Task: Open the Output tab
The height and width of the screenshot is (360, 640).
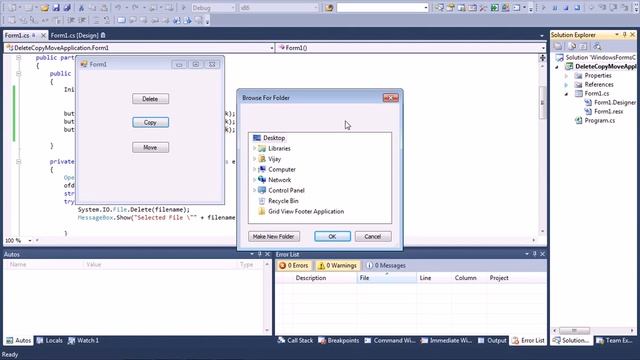Action: (x=492, y=340)
